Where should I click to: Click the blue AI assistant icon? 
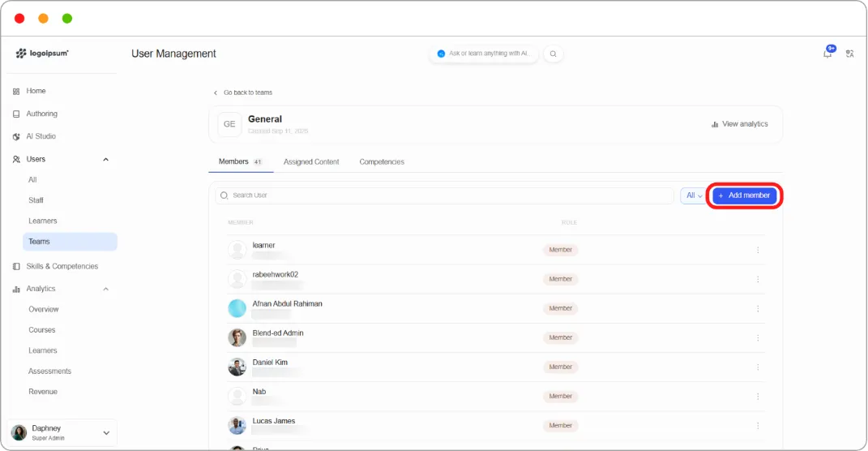point(441,54)
